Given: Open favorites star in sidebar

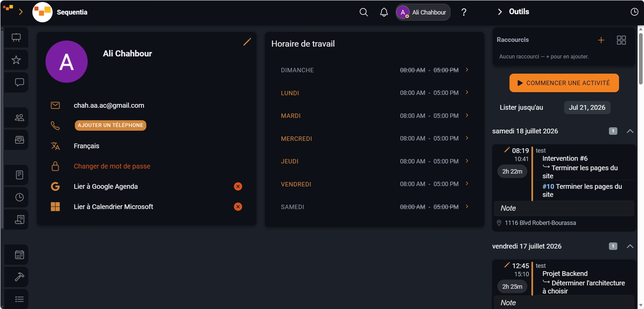Looking at the screenshot, I should coord(16,60).
